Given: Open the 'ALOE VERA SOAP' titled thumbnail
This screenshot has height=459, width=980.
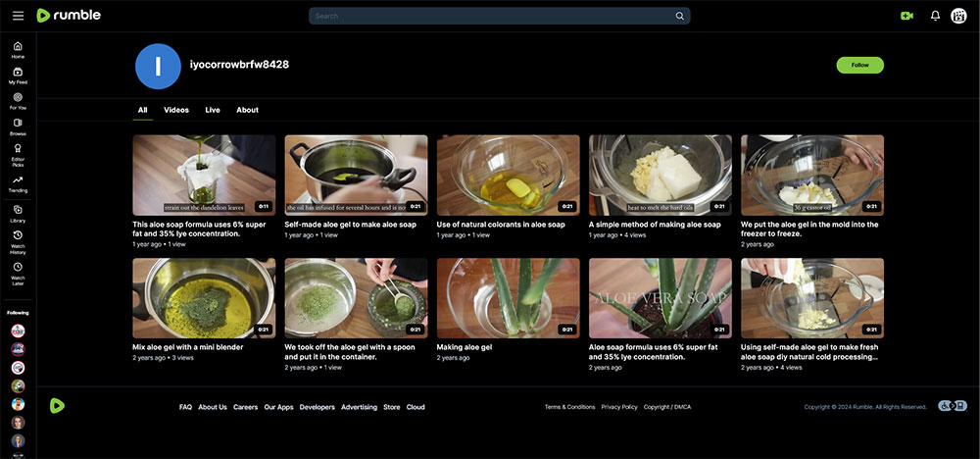Looking at the screenshot, I should 661,298.
